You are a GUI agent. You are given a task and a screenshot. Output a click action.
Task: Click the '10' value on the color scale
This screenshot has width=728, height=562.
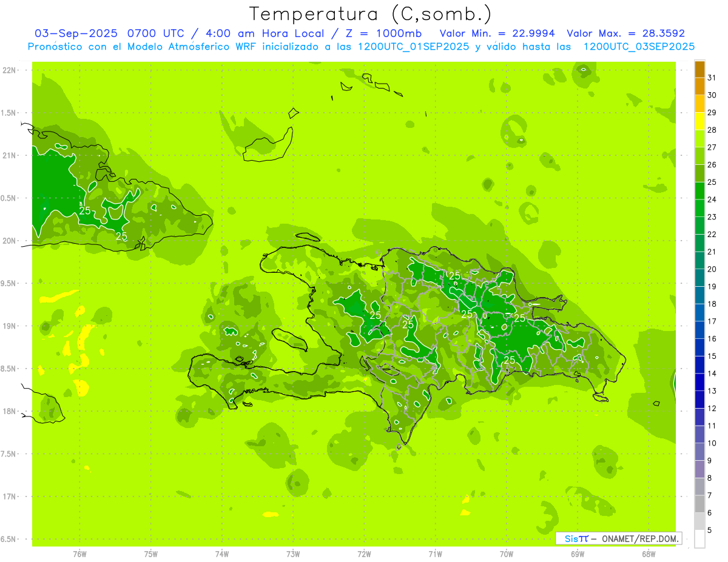click(x=712, y=443)
